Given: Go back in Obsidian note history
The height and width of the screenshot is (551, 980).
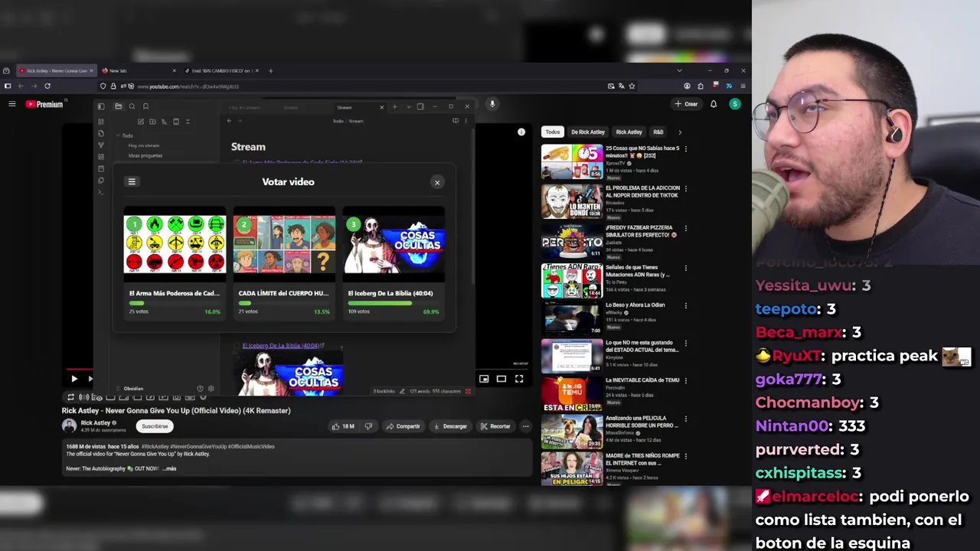Looking at the screenshot, I should 229,120.
